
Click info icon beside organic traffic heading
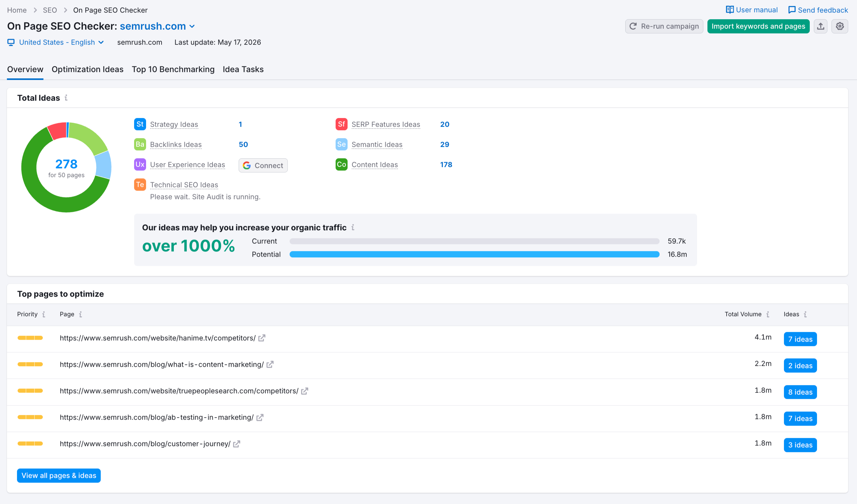pos(353,227)
